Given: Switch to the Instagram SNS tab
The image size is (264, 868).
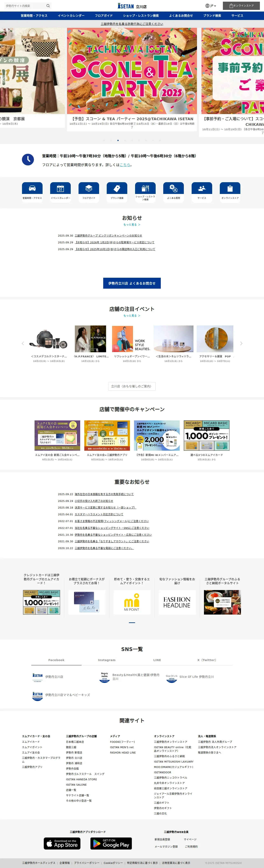Looking at the screenshot, I should 107,660.
